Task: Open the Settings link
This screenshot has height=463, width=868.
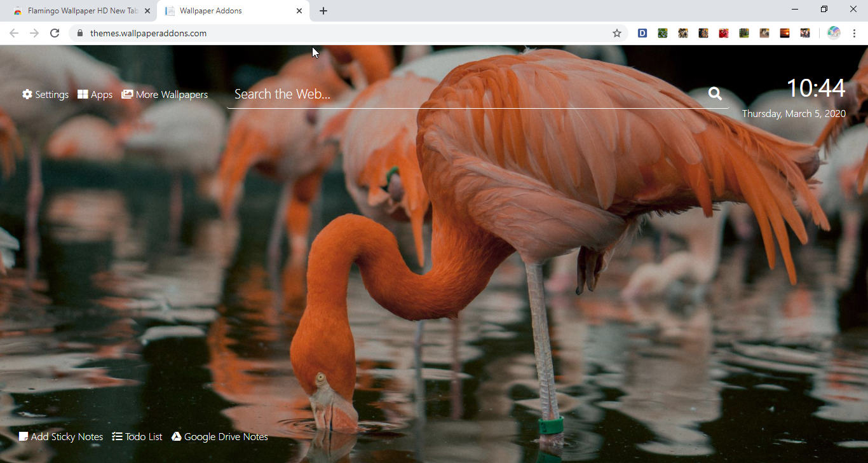Action: [51, 95]
